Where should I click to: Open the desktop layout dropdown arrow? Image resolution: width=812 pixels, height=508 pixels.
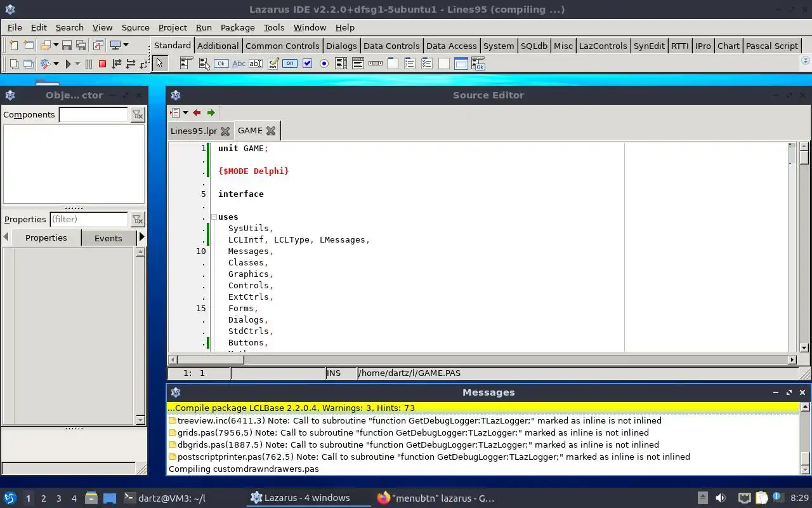pyautogui.click(x=126, y=45)
